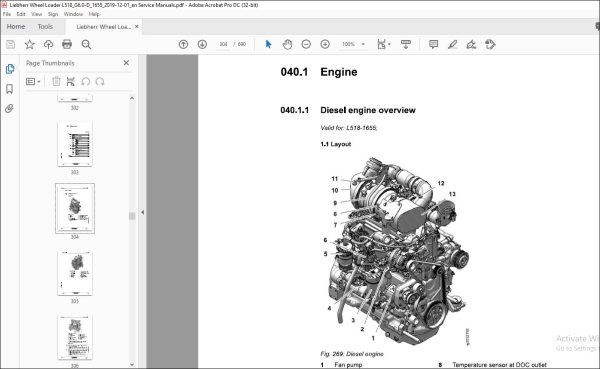Toggle Page Thumbnails panel in sidebar
This screenshot has height=369, width=600.
click(10, 69)
